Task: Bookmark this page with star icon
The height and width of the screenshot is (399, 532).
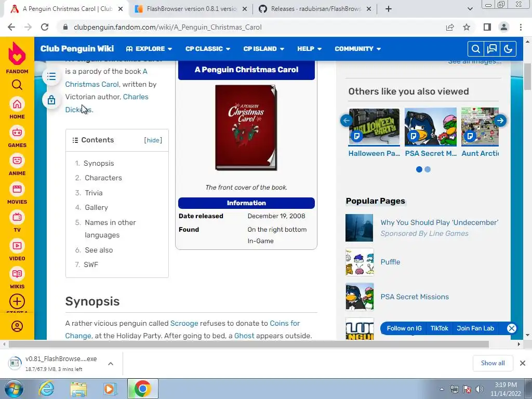Action: pyautogui.click(x=467, y=27)
